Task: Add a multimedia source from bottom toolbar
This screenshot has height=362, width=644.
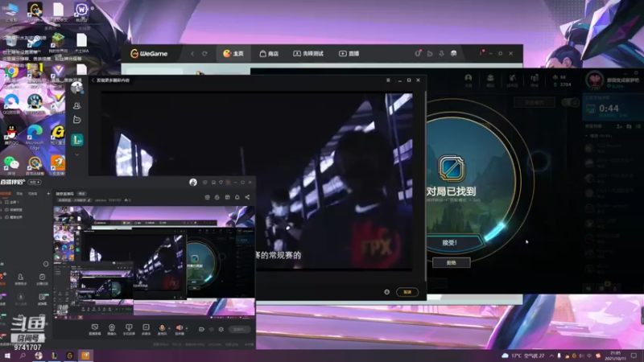Action: [146, 329]
